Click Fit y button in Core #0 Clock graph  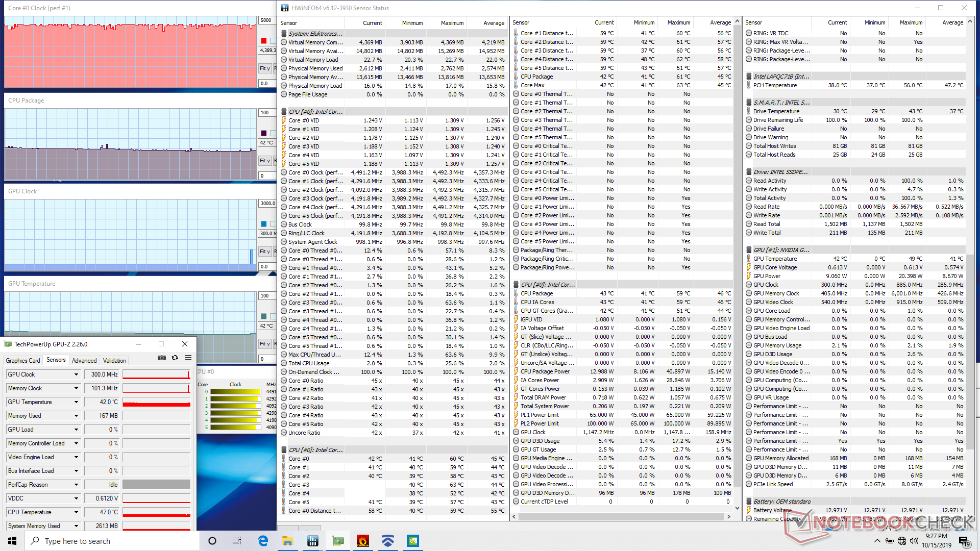[x=264, y=68]
